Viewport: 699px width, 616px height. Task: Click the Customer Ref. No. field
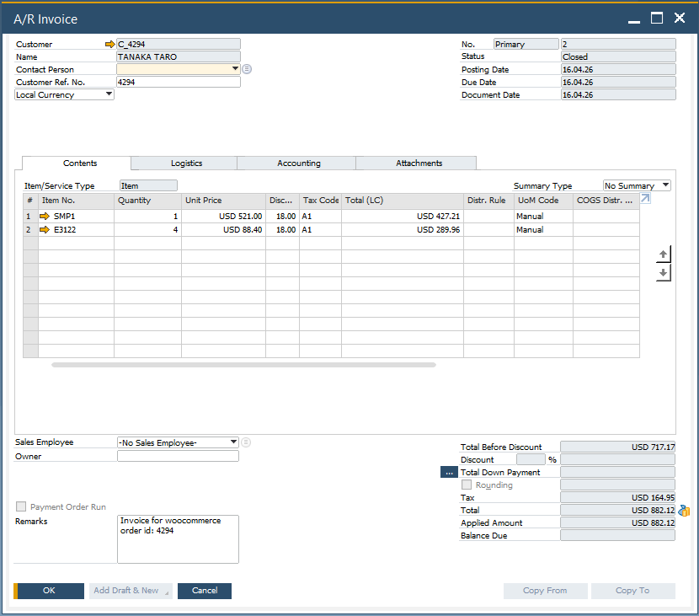coord(179,82)
